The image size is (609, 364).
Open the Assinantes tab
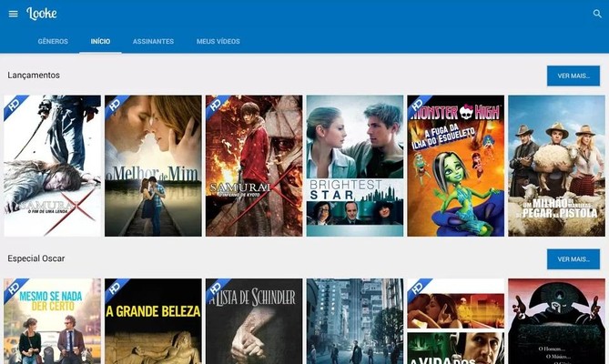pos(154,41)
